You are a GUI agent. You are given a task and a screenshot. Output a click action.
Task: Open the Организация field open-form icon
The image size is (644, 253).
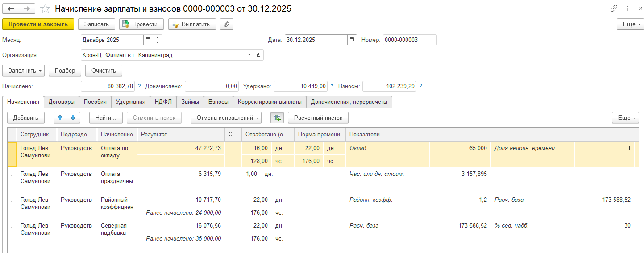(259, 55)
